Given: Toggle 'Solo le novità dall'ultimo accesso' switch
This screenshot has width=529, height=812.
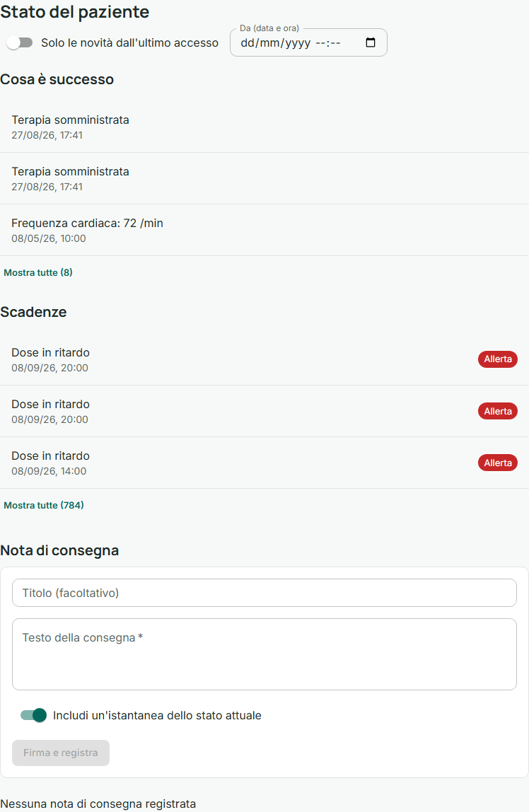Looking at the screenshot, I should pyautogui.click(x=20, y=42).
